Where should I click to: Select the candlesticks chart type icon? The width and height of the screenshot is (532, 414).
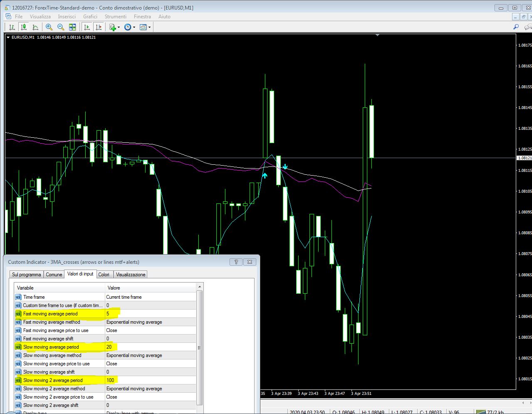click(24, 27)
